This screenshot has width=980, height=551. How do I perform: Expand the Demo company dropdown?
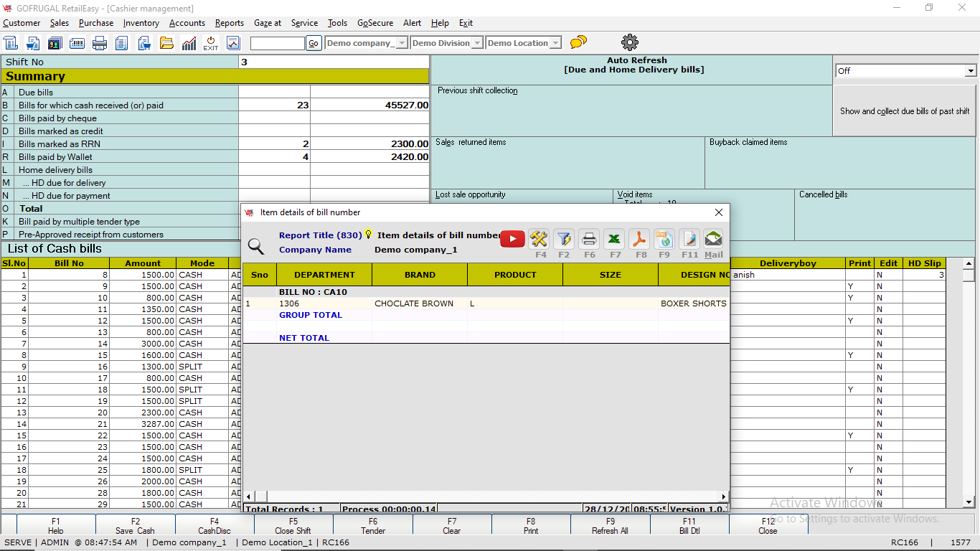[x=402, y=43]
